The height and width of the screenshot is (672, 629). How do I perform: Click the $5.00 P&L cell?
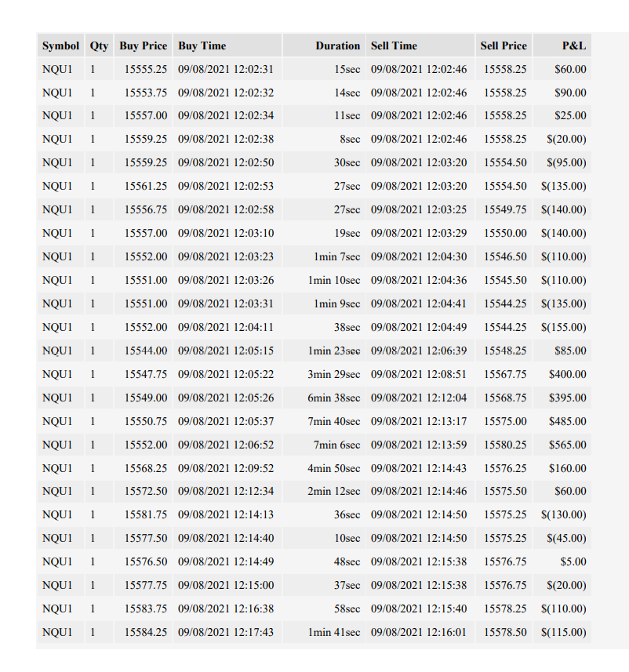(x=562, y=561)
